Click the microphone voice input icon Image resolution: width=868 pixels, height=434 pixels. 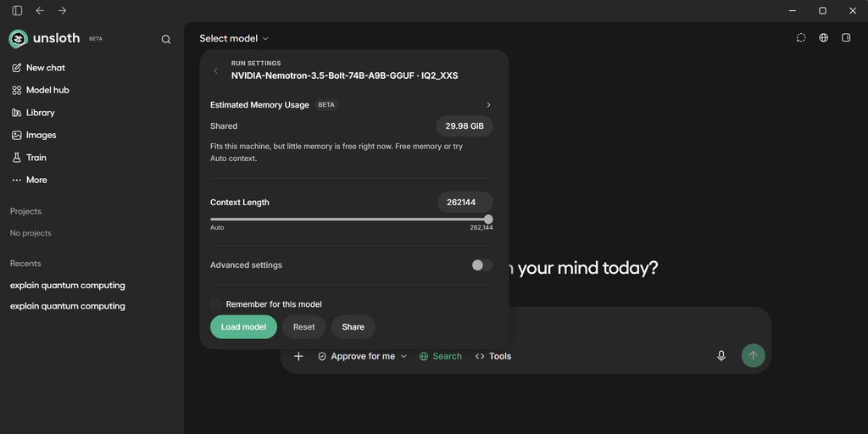coord(721,356)
